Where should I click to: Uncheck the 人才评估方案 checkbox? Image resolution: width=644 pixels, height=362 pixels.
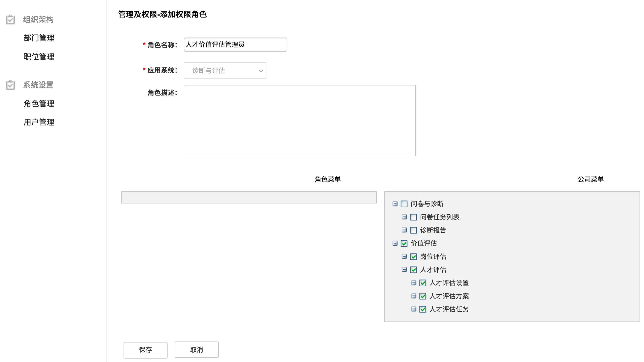click(x=423, y=296)
